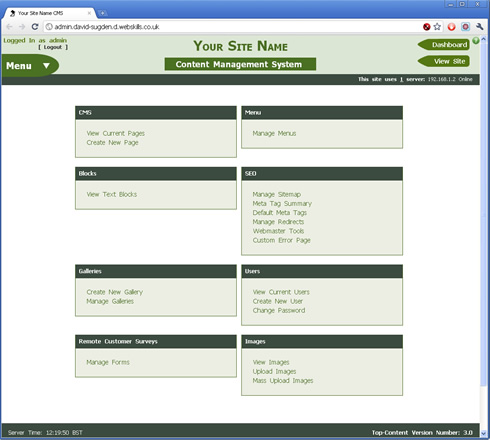Screen dimensions: 490x440
Task: Click the View Site button
Action: point(444,61)
